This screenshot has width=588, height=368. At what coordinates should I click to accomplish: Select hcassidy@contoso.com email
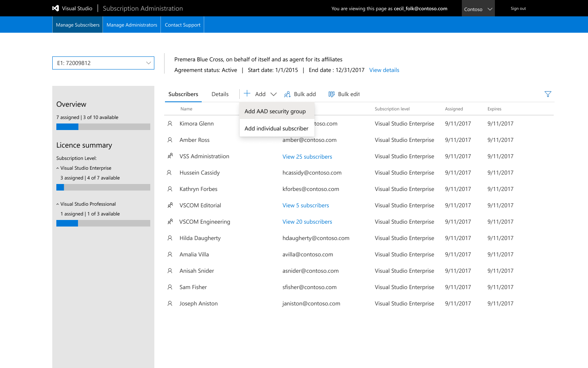click(312, 173)
